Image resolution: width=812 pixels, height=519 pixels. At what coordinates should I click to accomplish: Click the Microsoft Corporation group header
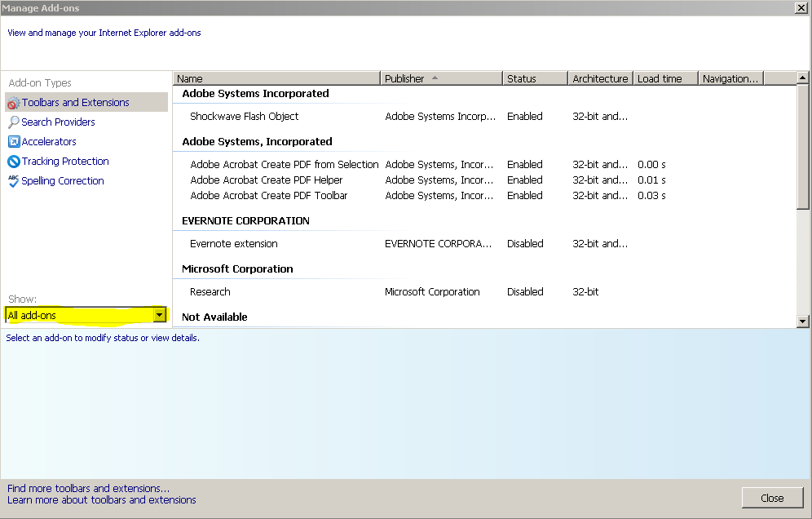pos(237,269)
